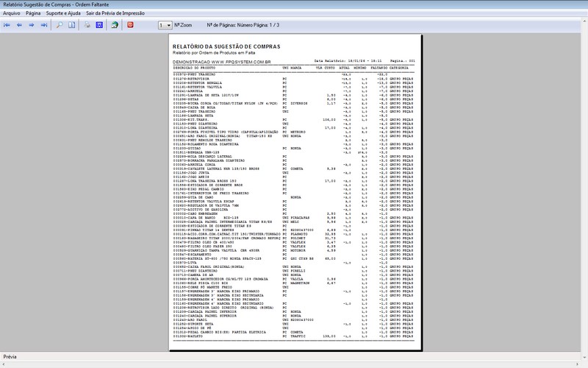Go to the first page of report
The image size is (588, 368).
7,25
